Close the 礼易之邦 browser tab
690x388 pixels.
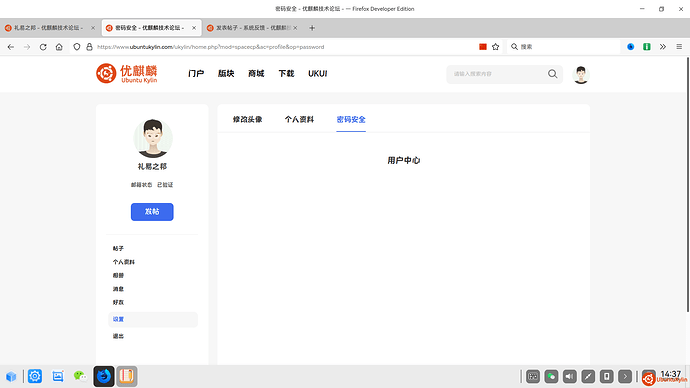click(93, 28)
